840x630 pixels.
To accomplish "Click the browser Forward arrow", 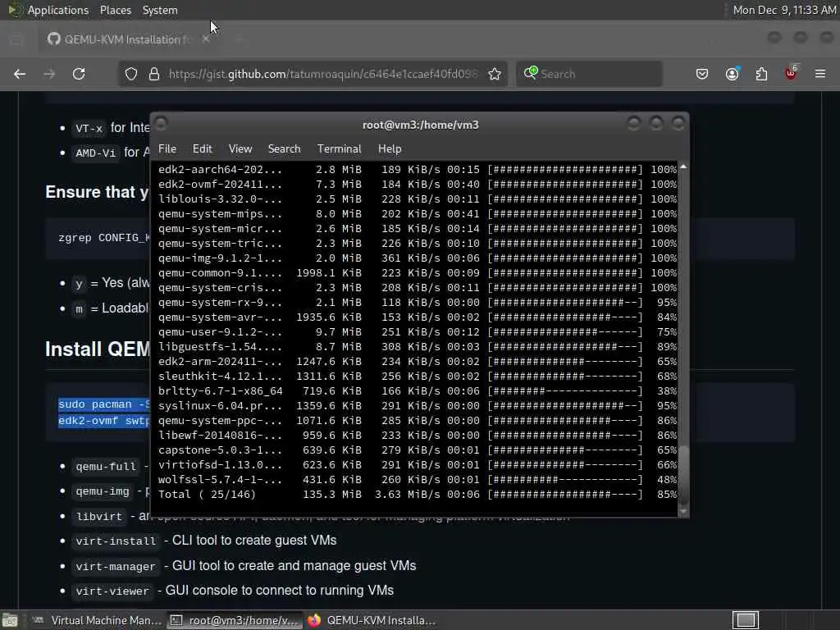I will click(x=49, y=74).
